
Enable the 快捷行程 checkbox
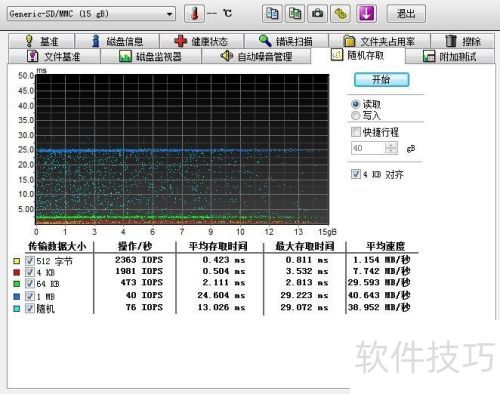pos(356,132)
